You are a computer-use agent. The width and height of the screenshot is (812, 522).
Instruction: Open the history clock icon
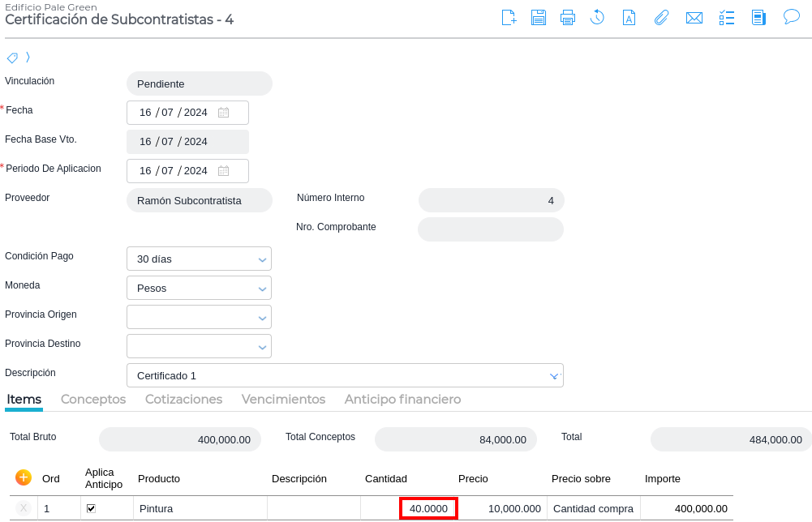(597, 18)
